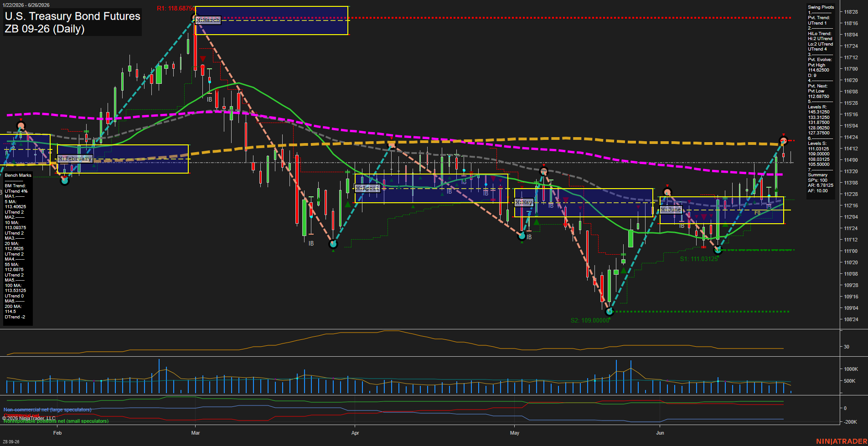The height and width of the screenshot is (446, 868).
Task: Click the Mar label on the time axis
Action: click(196, 433)
